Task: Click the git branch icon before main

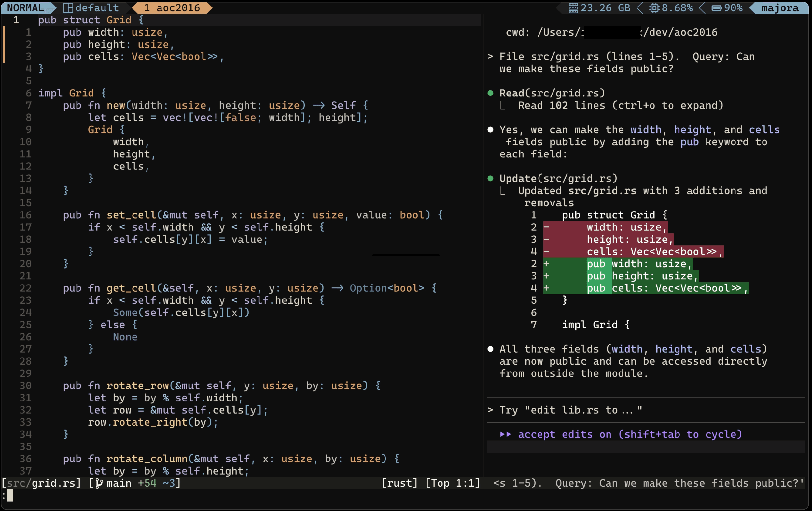Action: point(99,483)
